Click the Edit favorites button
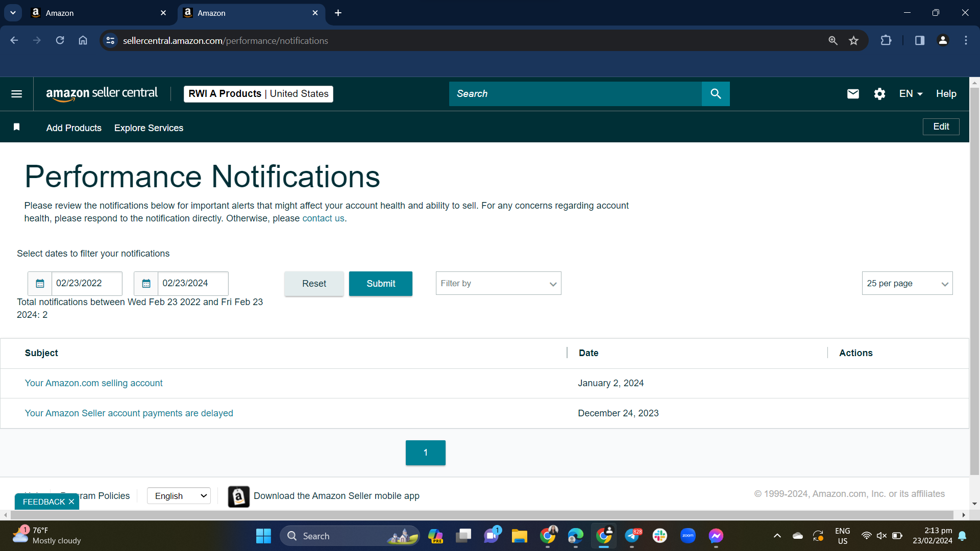The image size is (980, 551). pos(941,127)
